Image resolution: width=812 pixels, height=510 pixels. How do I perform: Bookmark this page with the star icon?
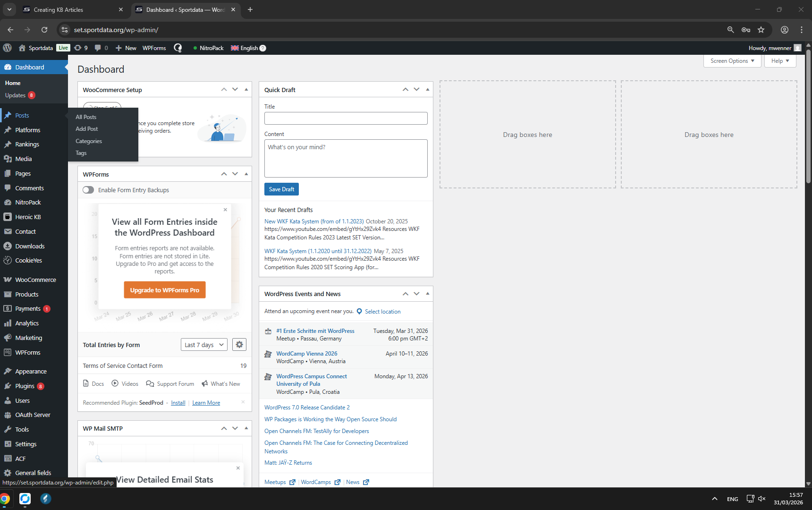pos(761,30)
